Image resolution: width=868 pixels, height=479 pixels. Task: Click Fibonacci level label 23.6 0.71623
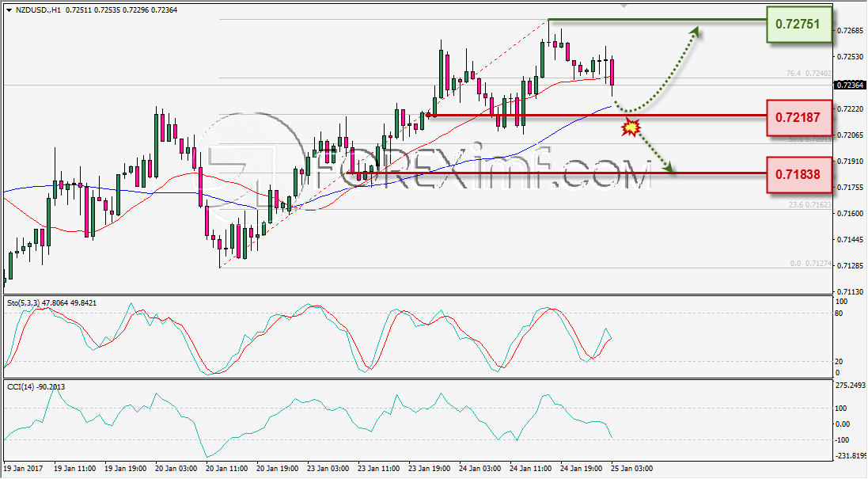coord(810,205)
